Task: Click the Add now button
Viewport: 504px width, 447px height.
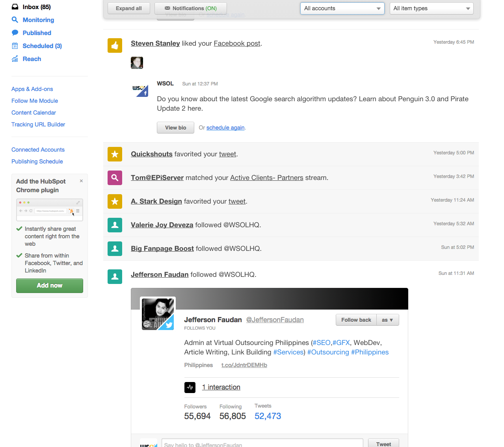Action: [x=50, y=286]
